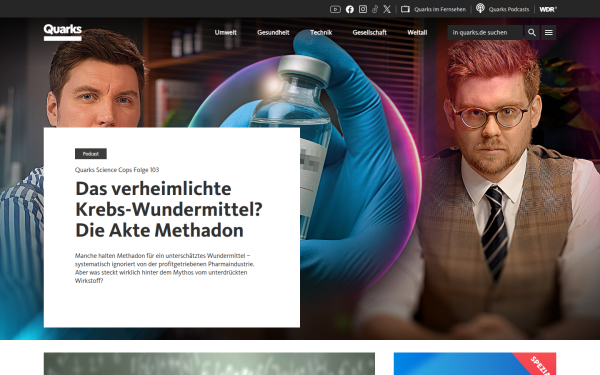Open Quarks im Fernsehen link
600x375 pixels.
[440, 9]
